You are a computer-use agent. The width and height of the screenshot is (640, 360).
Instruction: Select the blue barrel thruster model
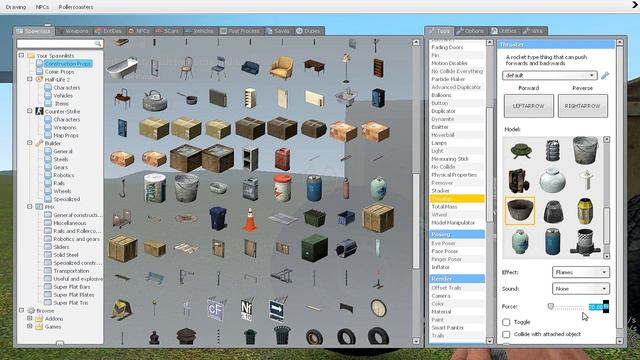[x=552, y=242]
